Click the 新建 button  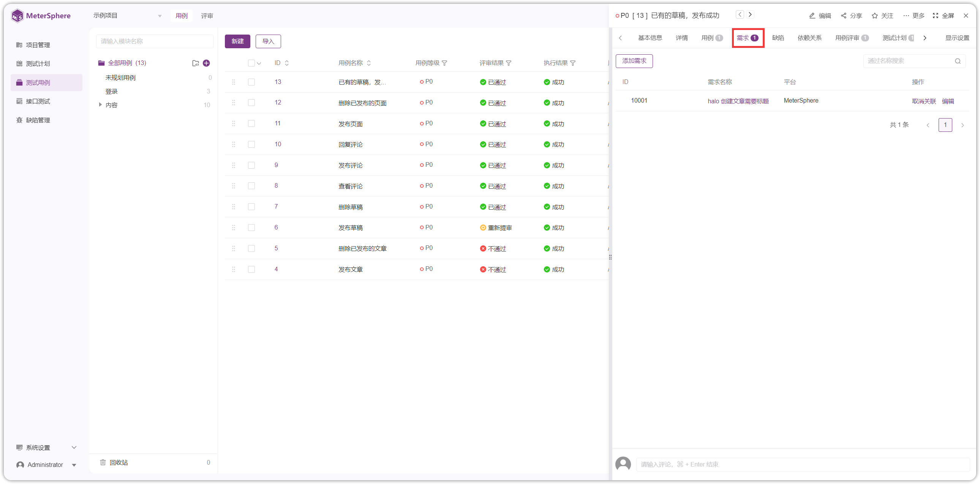pyautogui.click(x=237, y=41)
